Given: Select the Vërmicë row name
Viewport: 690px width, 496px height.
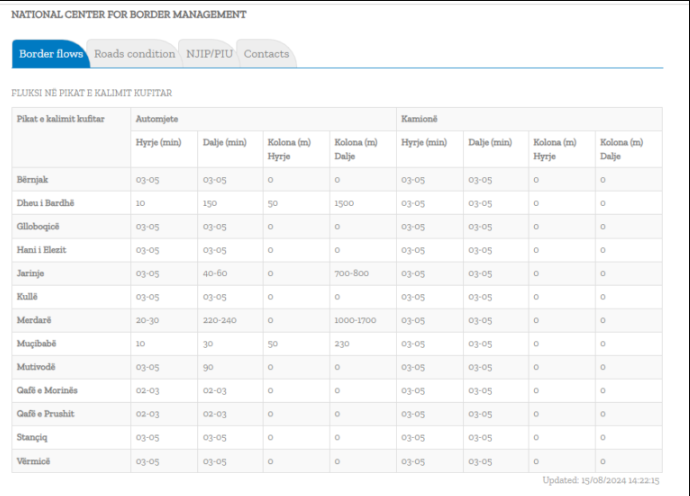Looking at the screenshot, I should pyautogui.click(x=33, y=461).
